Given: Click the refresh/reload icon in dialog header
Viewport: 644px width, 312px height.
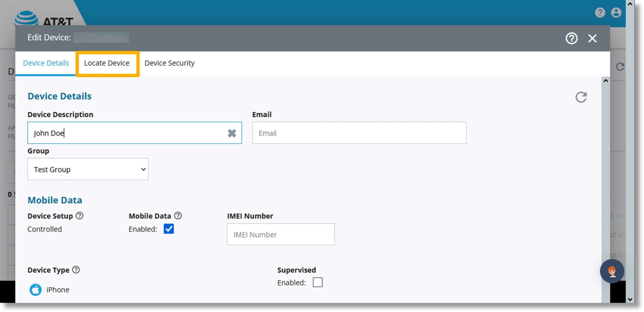Looking at the screenshot, I should (x=581, y=97).
